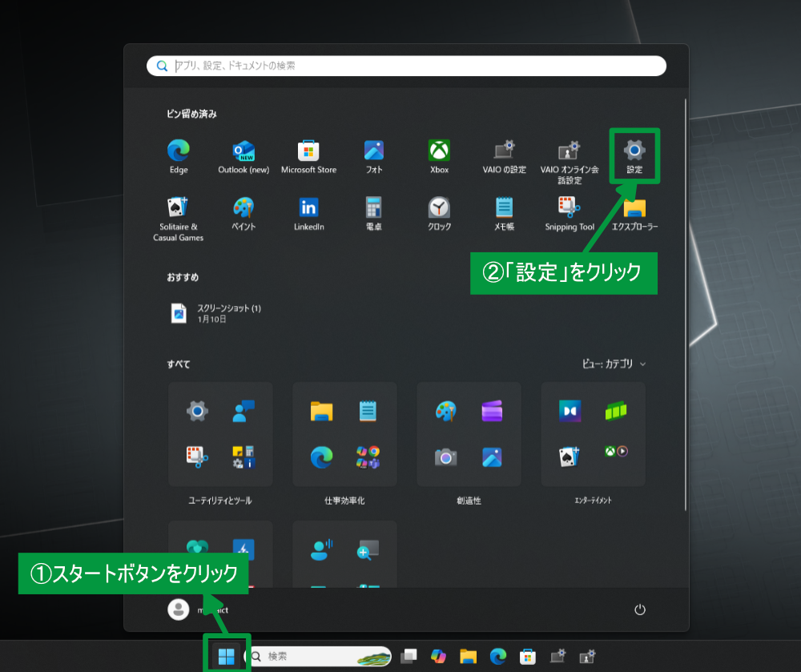
Task: Launch the 電卓 calculator app
Action: (x=373, y=208)
